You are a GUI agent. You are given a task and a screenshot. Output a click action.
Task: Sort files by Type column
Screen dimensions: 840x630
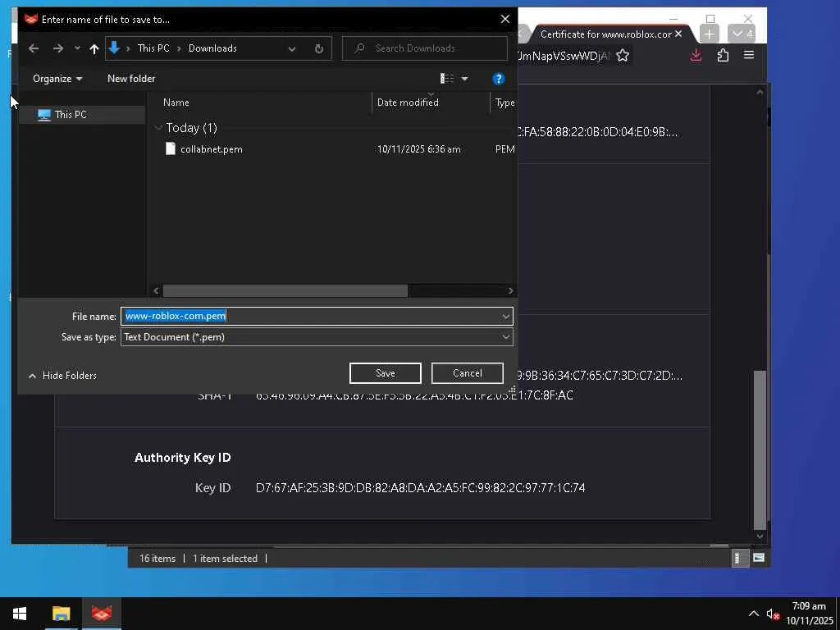[504, 103]
